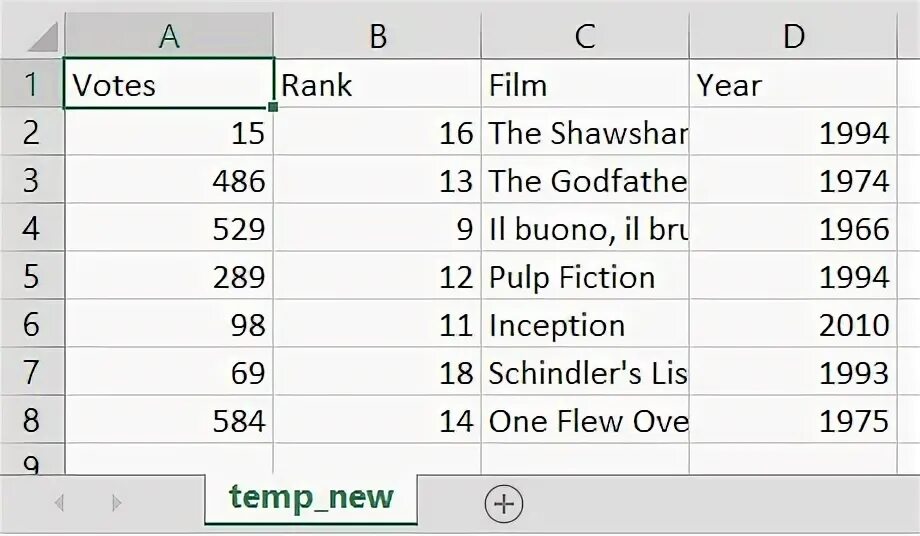This screenshot has height=536, width=920.
Task: Click the Select All corner triangle
Action: [42, 37]
